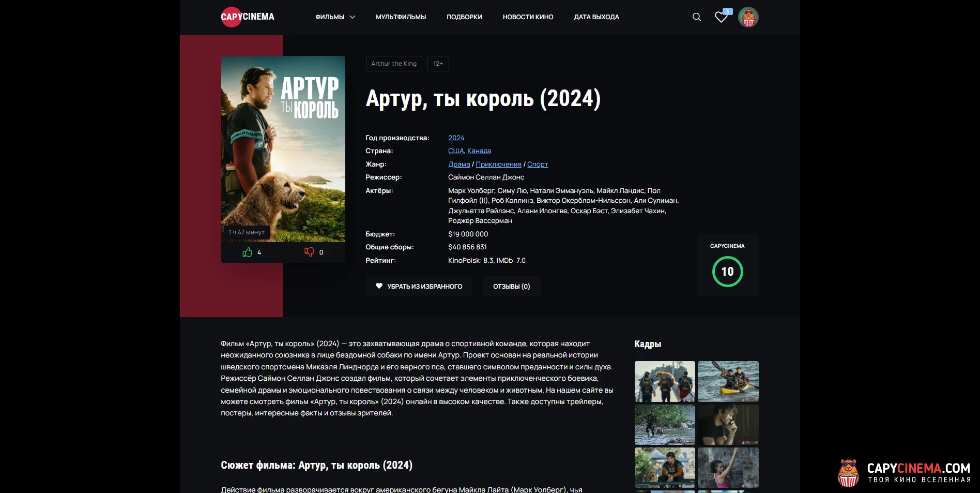Follow the 2024 year link
980x493 pixels.
456,138
